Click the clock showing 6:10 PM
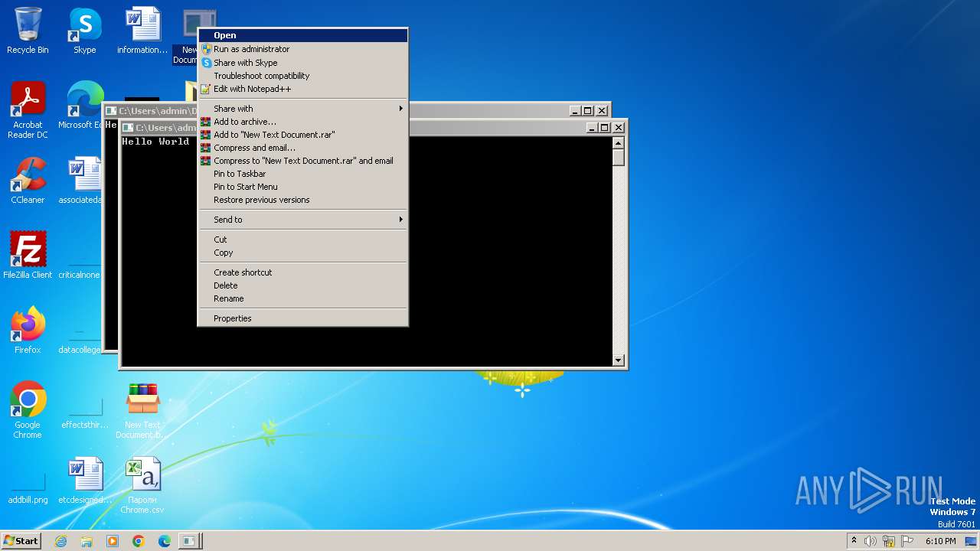Screen dimensions: 980x551 pos(940,541)
